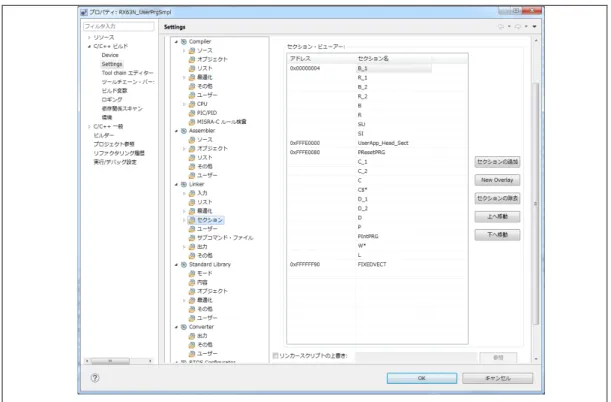The image size is (611, 402).
Task: Click the forward navigation arrow in Settings header
Action: tap(518, 27)
